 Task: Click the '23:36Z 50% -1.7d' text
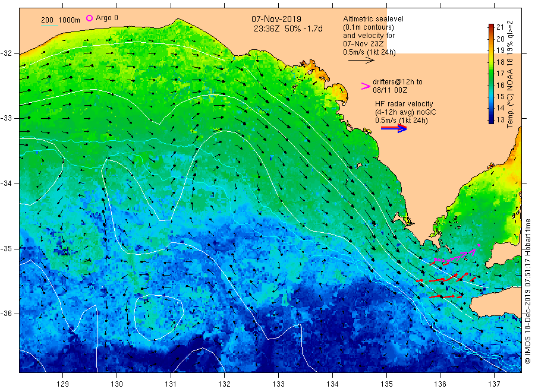(288, 29)
